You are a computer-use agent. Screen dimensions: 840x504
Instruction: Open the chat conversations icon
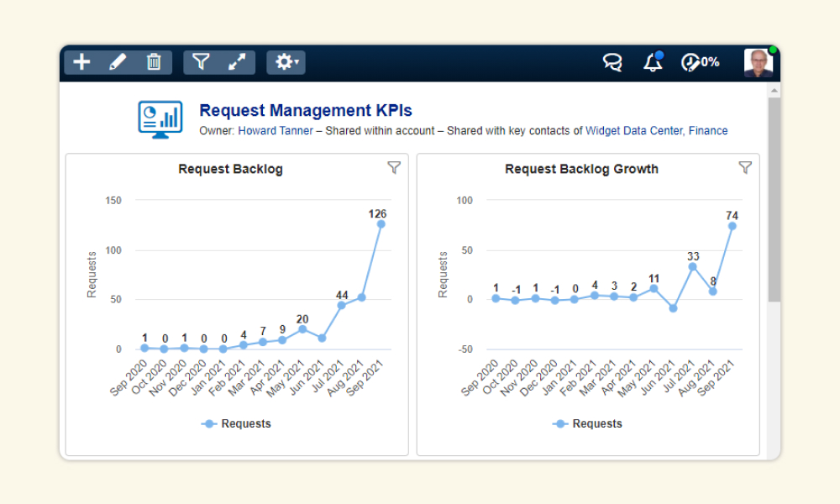(x=612, y=63)
